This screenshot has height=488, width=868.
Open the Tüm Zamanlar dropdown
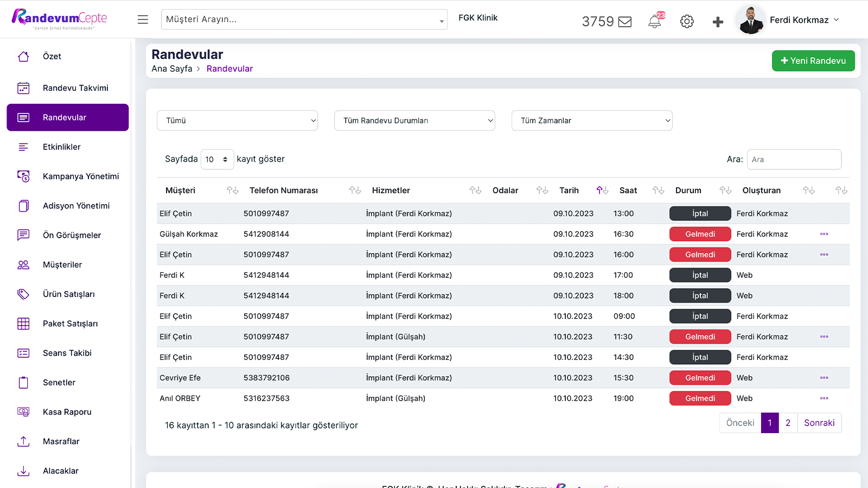point(592,121)
